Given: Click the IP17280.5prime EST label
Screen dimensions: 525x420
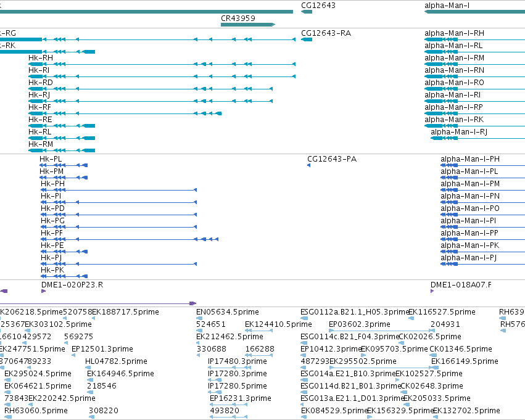Looking at the screenshot, I should (237, 386).
